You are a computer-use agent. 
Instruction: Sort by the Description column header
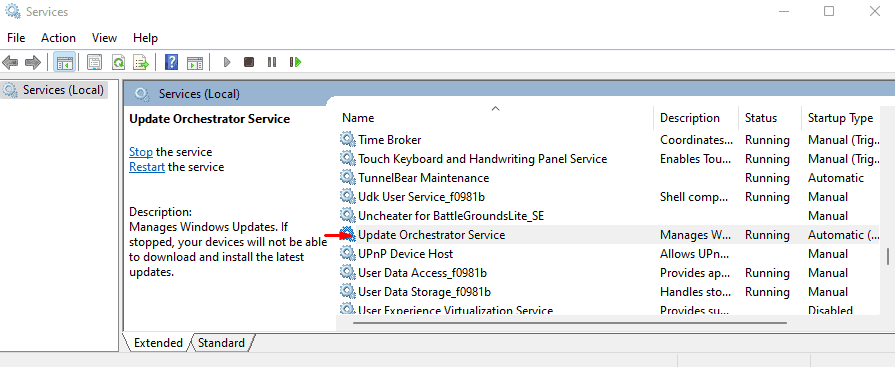coord(696,118)
